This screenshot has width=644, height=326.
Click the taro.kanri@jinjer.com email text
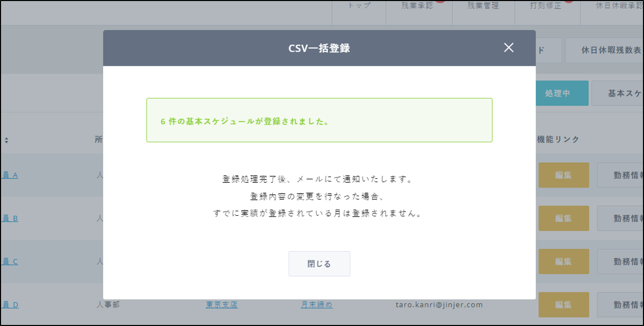click(439, 305)
